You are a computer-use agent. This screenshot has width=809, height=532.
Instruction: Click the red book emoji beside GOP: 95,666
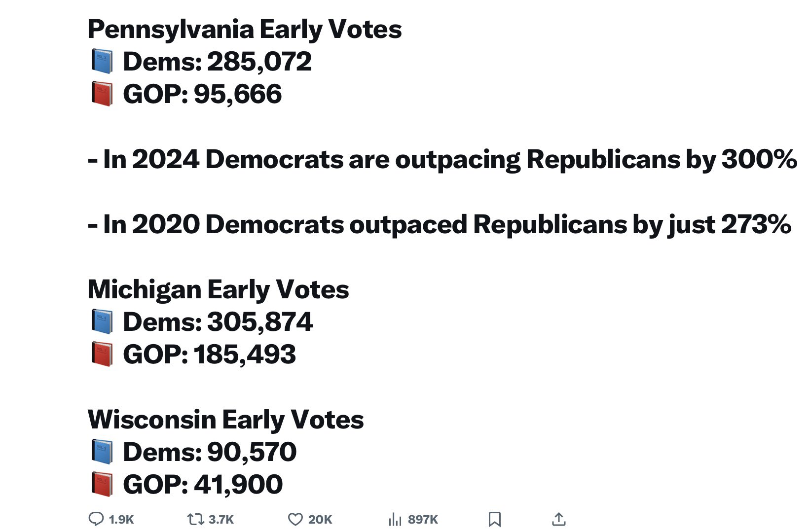[x=102, y=94]
